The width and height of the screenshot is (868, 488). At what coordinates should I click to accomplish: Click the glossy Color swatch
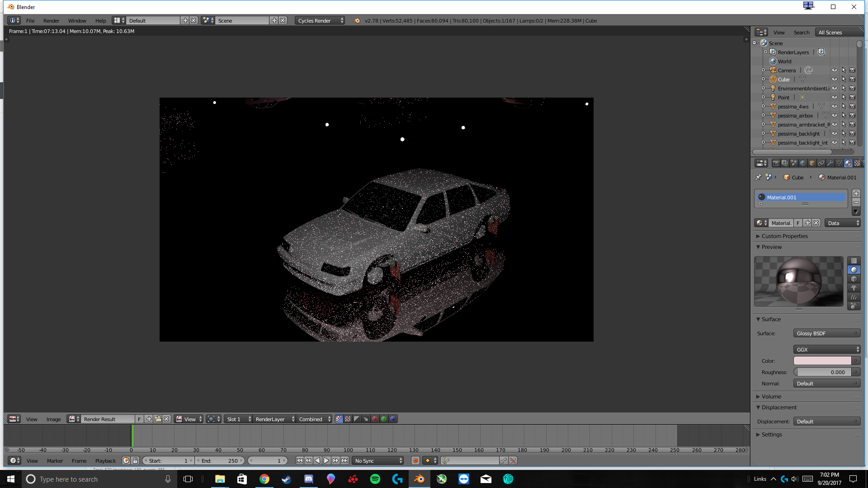tap(822, 361)
